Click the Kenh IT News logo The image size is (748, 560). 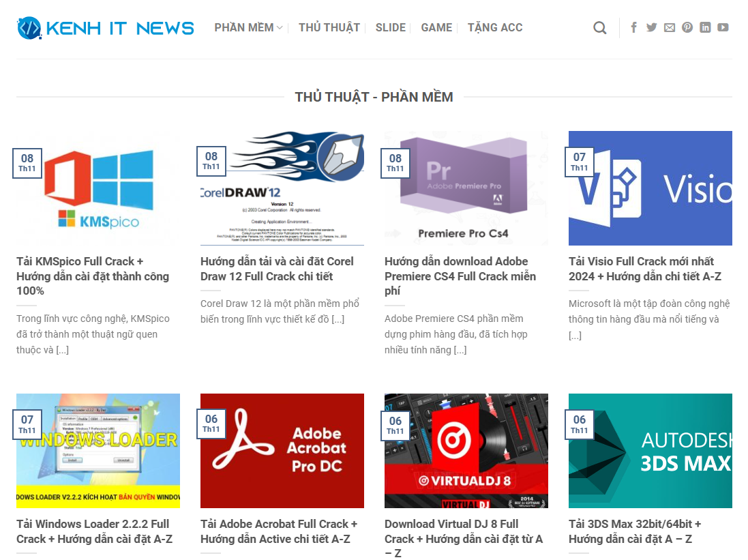106,28
